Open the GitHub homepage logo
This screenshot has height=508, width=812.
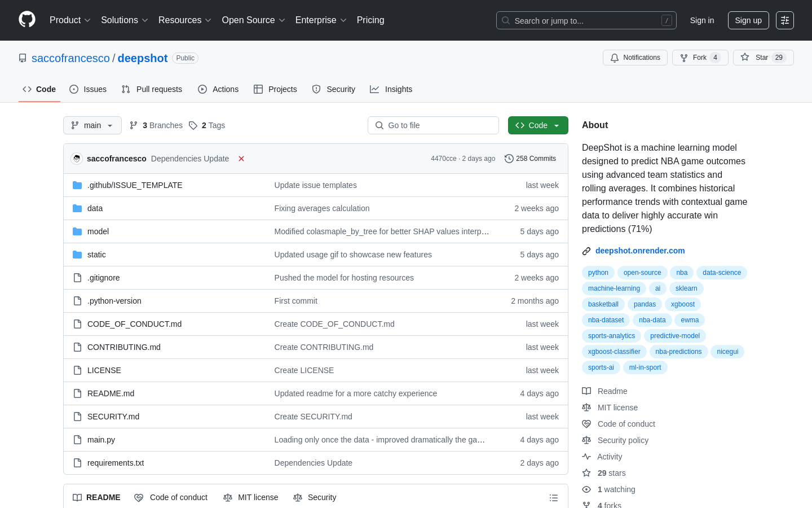(x=27, y=20)
